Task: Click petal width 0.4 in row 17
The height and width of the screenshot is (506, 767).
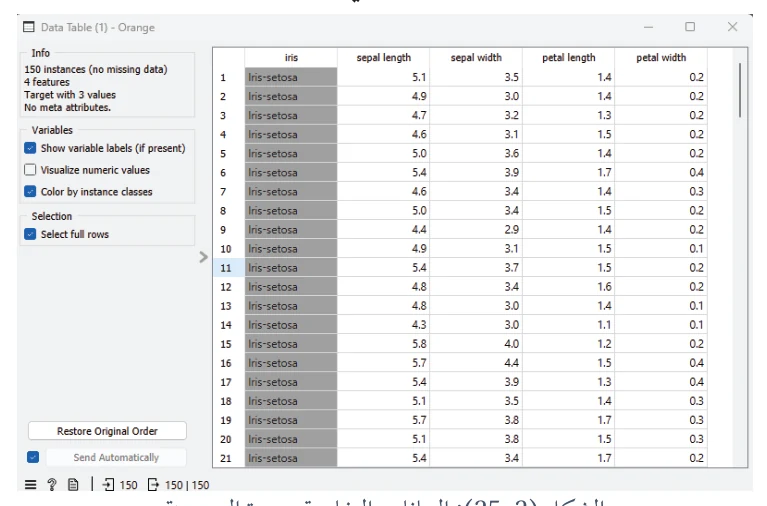Action: pyautogui.click(x=661, y=382)
